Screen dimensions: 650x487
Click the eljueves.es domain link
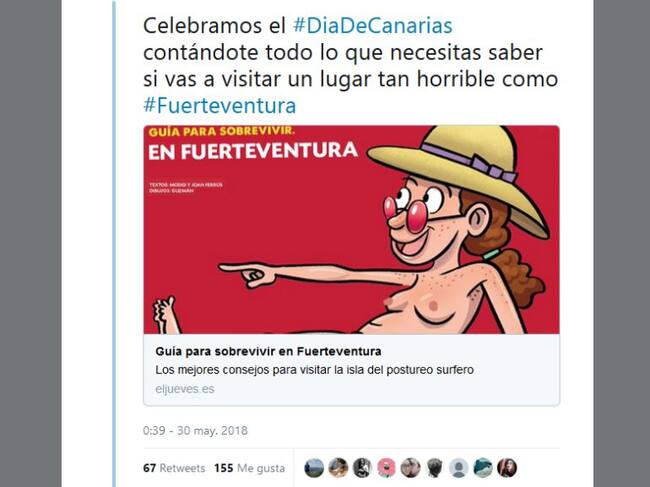pos(185,389)
